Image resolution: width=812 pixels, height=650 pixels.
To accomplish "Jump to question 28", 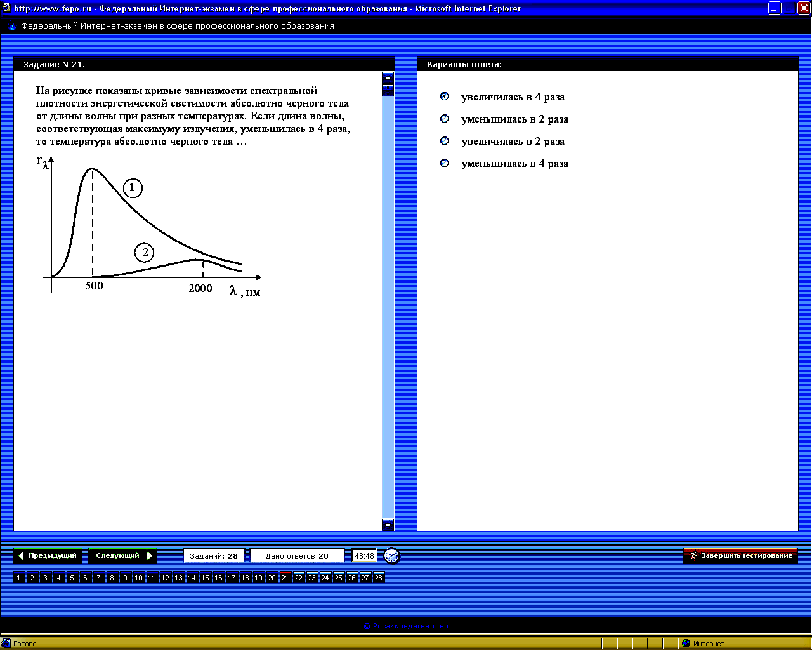I will point(379,578).
